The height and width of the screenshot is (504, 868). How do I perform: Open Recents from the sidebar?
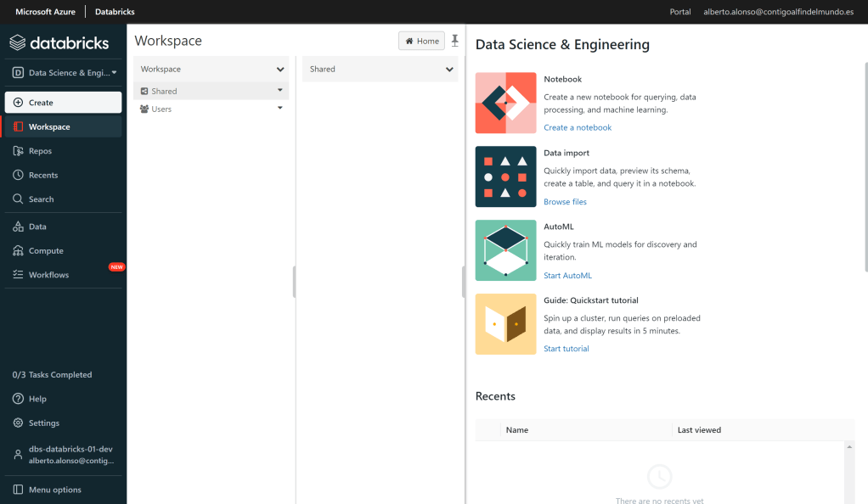click(x=42, y=175)
